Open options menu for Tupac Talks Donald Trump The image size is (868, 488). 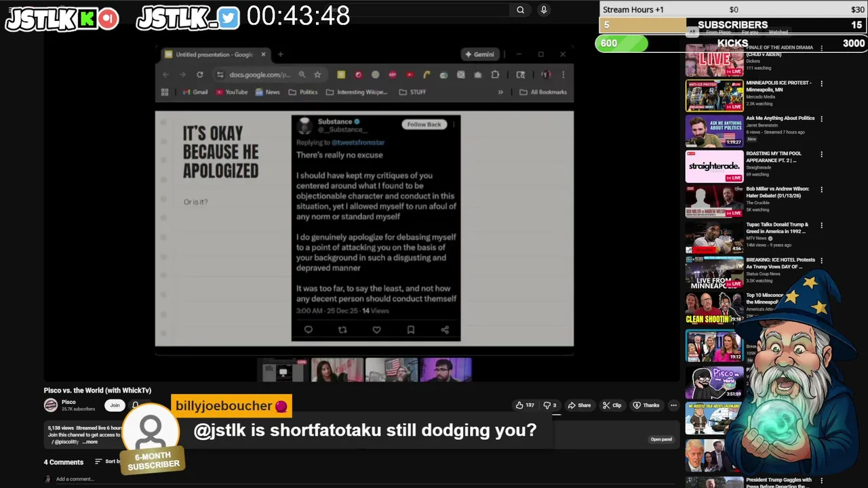click(821, 225)
